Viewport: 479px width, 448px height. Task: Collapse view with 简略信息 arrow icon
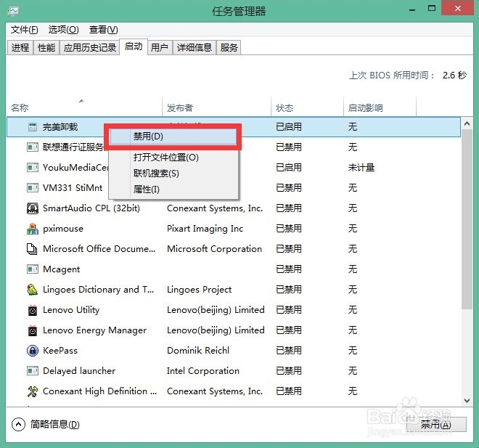[x=18, y=424]
